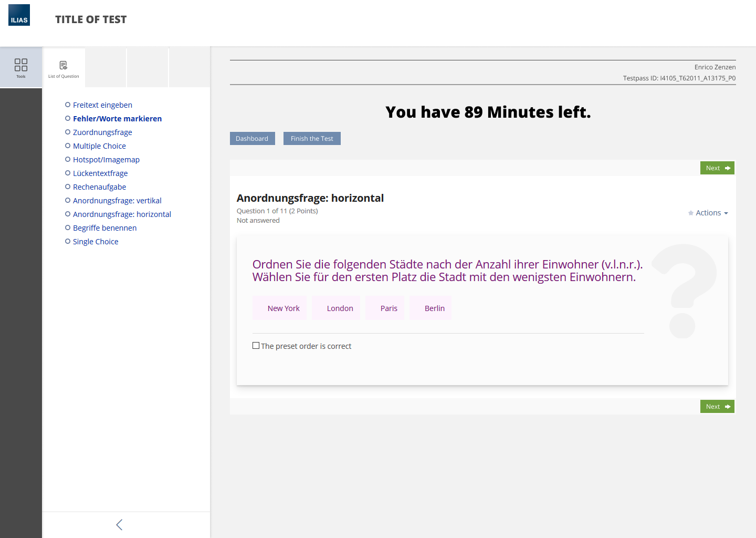This screenshot has width=756, height=538.
Task: Open Fehler/Worte markieren question
Action: pos(117,119)
